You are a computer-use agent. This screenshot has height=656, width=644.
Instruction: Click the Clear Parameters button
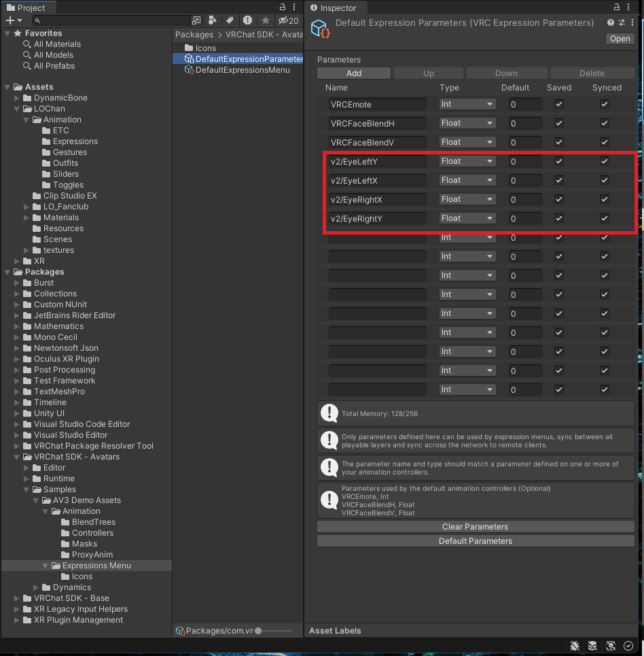(x=476, y=527)
